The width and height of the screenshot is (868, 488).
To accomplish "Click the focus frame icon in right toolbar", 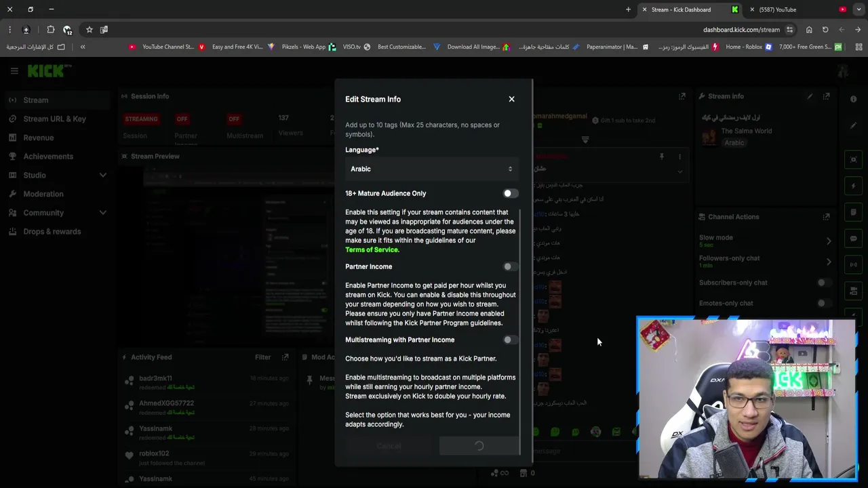I will 854,160.
